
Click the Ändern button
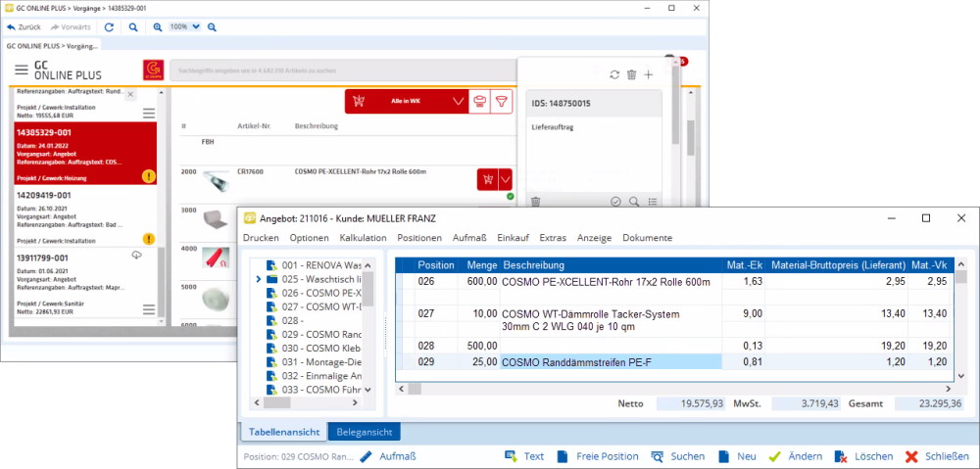[796, 456]
